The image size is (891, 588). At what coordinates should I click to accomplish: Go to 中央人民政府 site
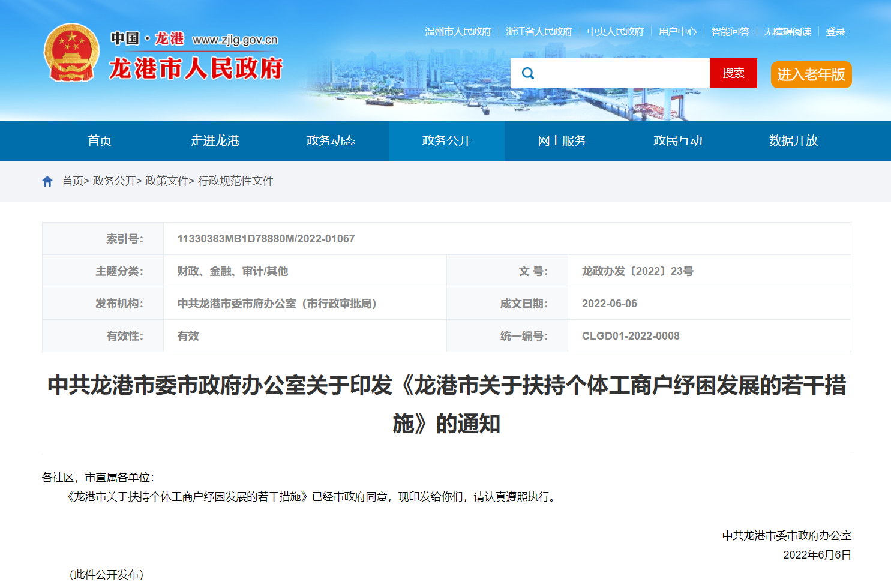615,32
